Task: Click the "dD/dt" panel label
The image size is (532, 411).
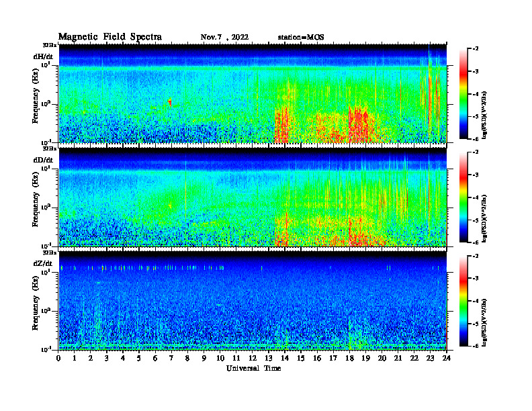Action: 43,160
